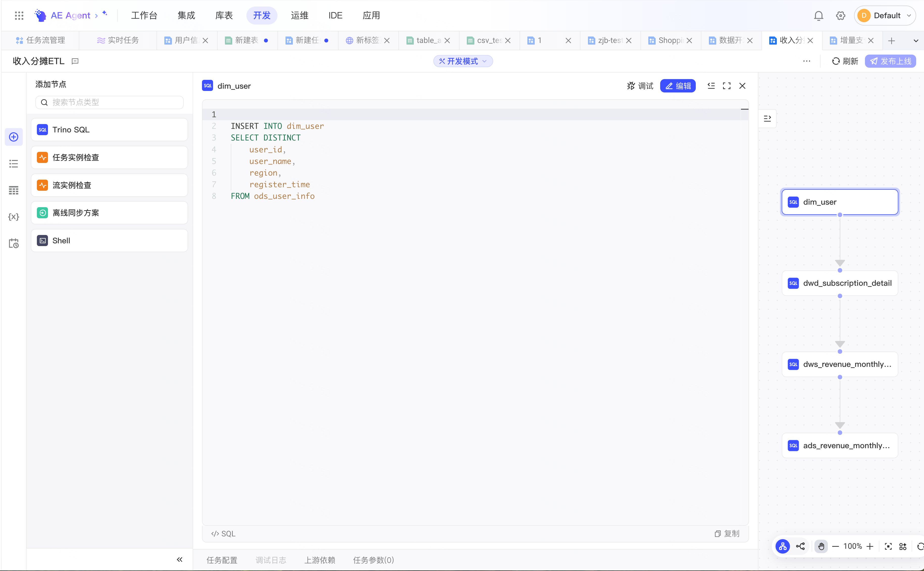Select the Shell node type

click(x=109, y=241)
